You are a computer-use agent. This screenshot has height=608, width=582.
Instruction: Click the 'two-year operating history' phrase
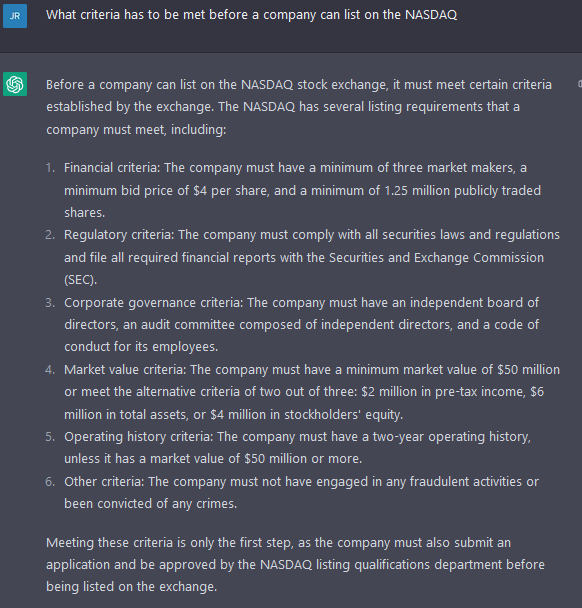tap(451, 437)
